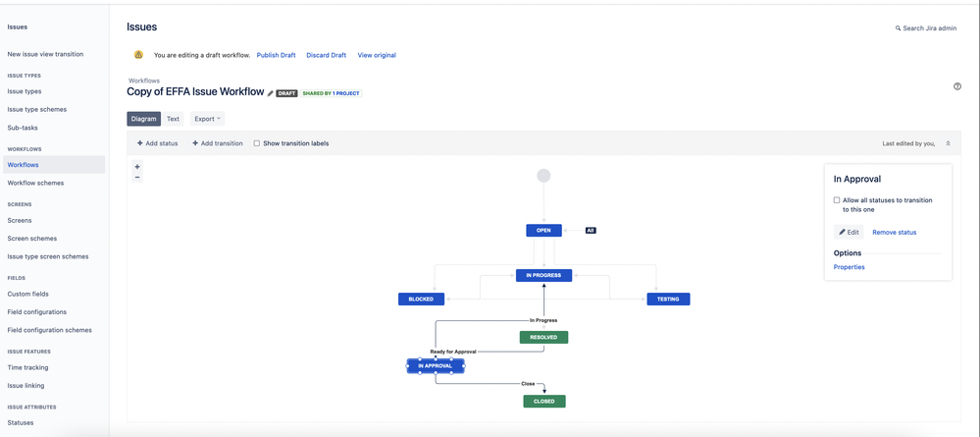Click the All transition badge

tap(591, 231)
